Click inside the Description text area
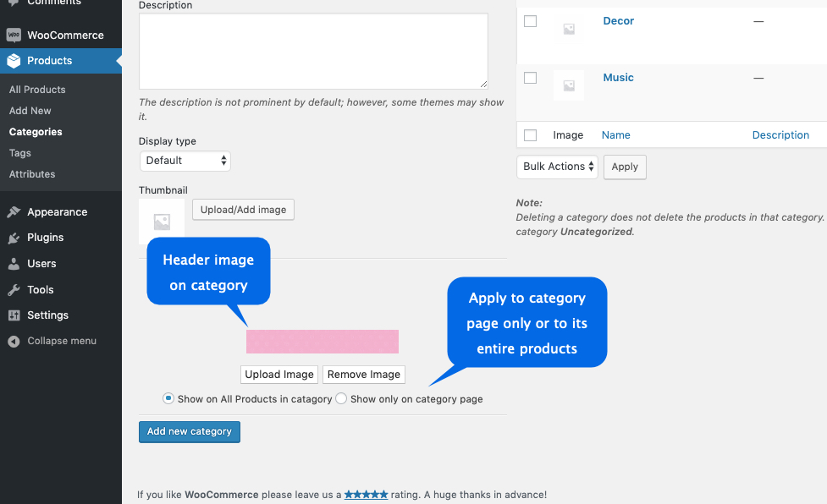The height and width of the screenshot is (504, 827). (312, 49)
